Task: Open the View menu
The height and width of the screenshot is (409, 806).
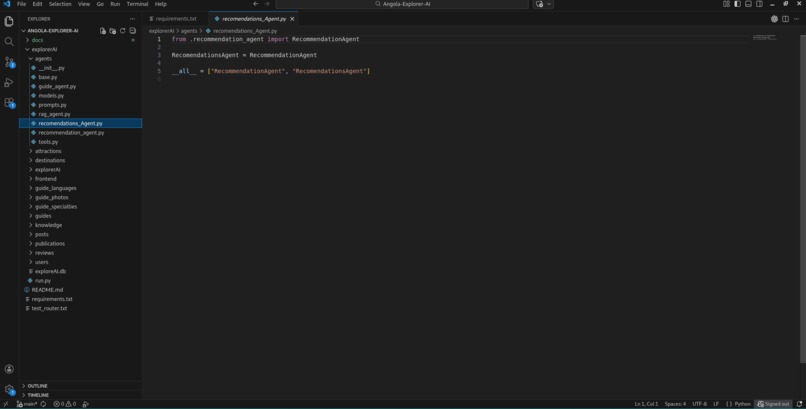Action: [84, 4]
